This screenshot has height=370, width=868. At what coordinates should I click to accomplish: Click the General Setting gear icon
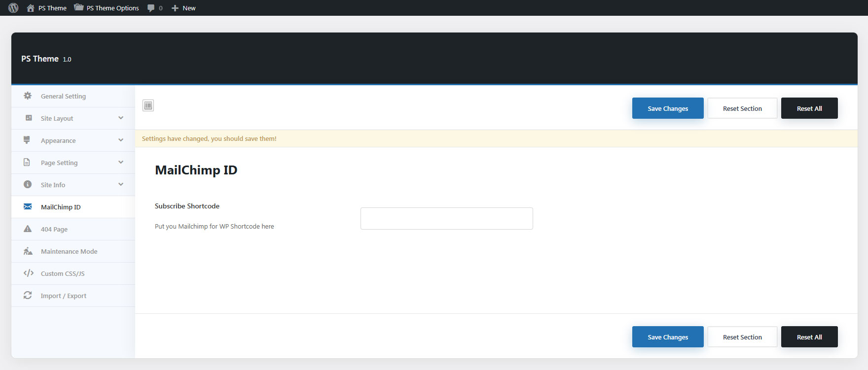tap(28, 96)
